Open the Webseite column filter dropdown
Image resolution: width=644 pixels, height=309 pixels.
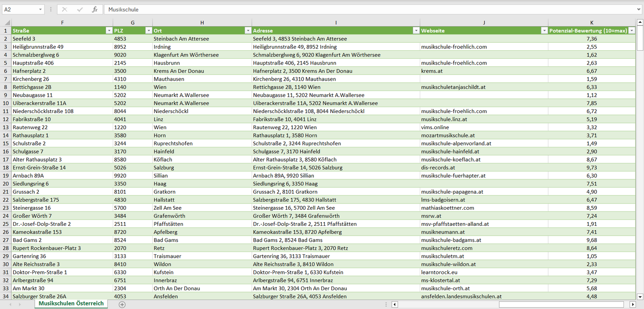(x=544, y=31)
